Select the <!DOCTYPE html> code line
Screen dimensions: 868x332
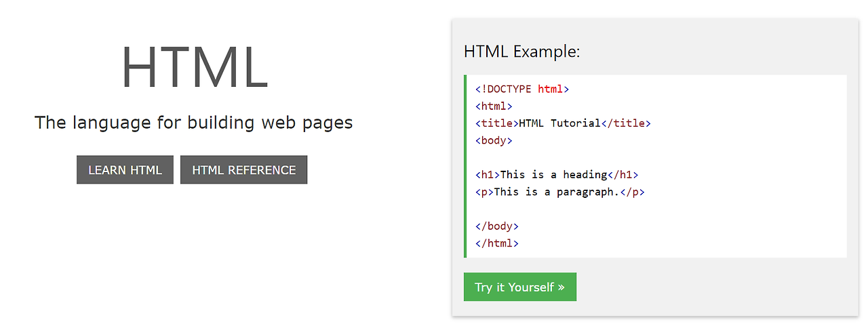click(522, 89)
